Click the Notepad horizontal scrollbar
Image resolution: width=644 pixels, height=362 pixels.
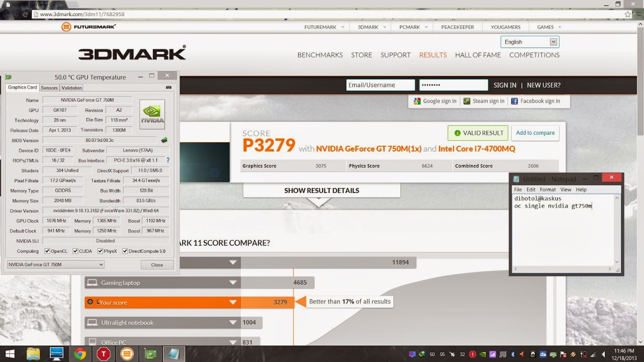(563, 269)
